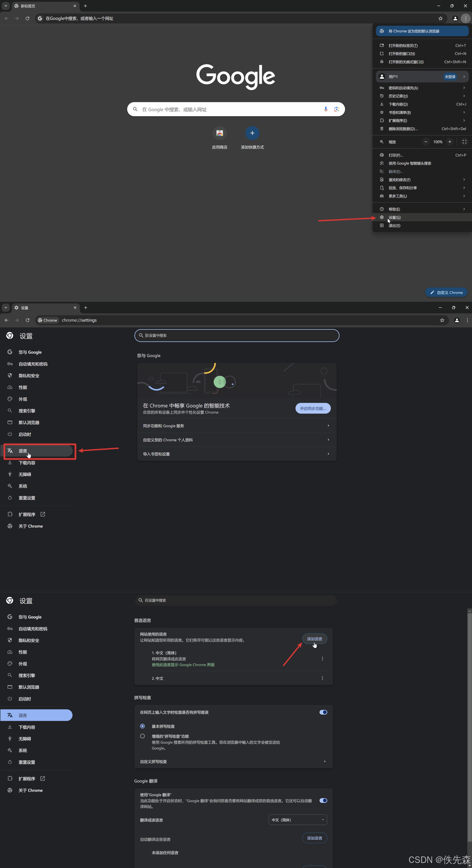Open 历史记录(H) submenu entry
Screen dimensions: 472x868
tap(398, 96)
